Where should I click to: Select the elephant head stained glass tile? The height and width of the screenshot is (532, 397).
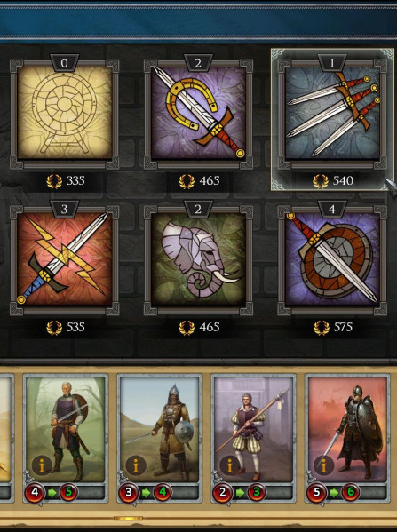pos(199,260)
